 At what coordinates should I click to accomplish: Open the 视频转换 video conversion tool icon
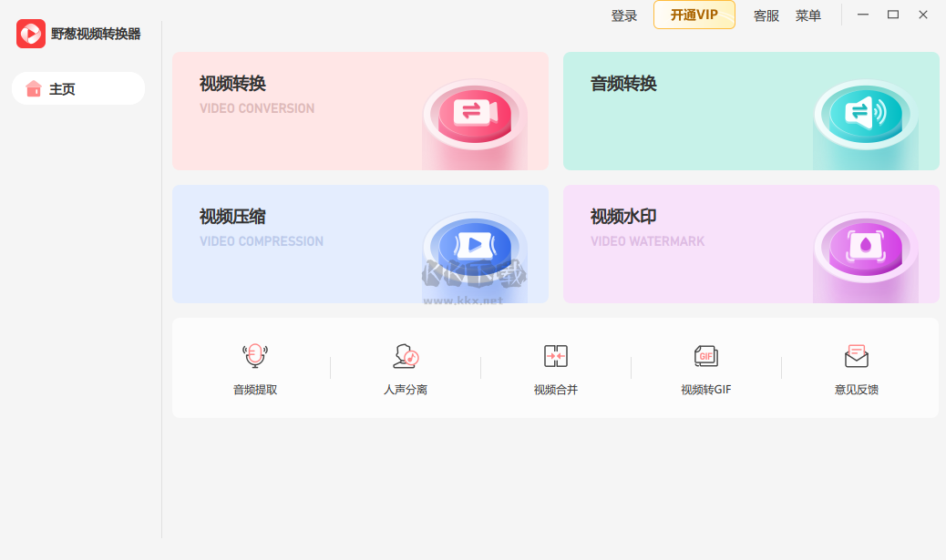[x=474, y=114]
